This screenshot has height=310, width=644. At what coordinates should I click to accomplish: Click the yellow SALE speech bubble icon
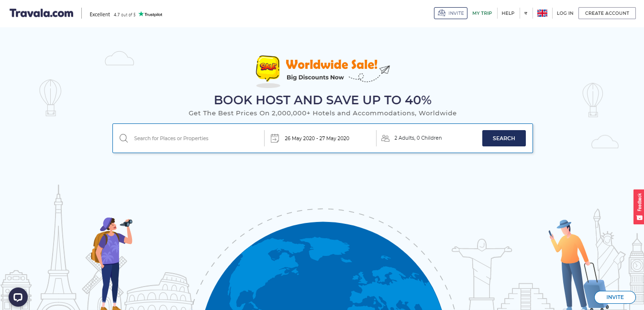[x=268, y=68]
